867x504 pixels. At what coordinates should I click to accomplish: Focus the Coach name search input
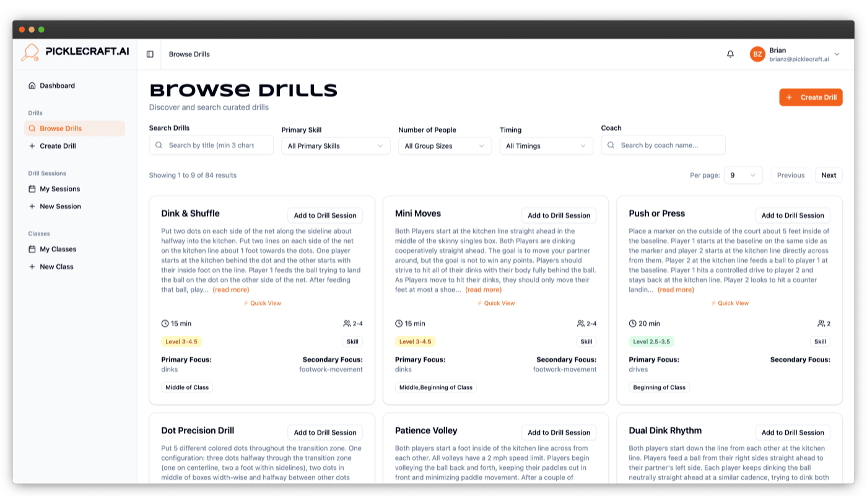[663, 146]
